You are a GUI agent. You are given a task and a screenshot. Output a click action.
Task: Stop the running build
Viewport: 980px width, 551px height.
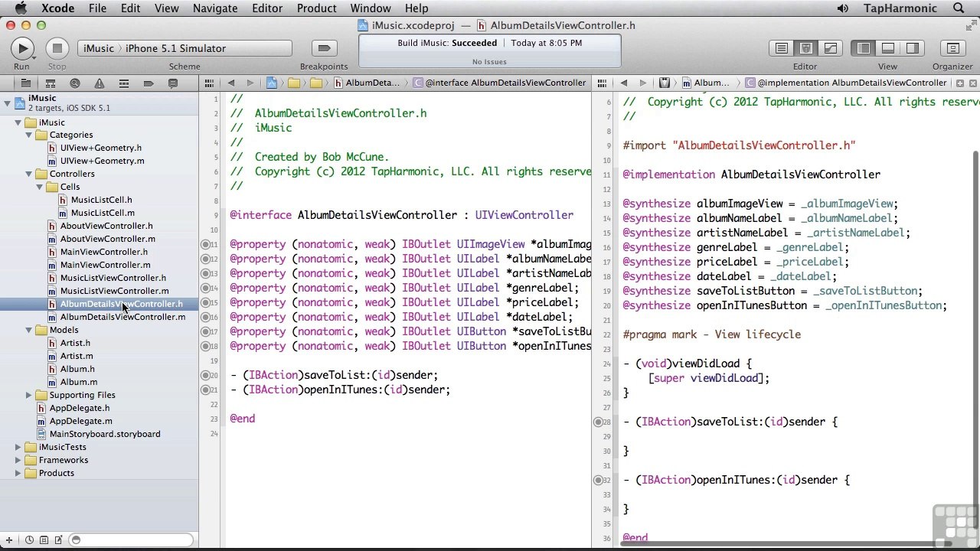(x=57, y=48)
